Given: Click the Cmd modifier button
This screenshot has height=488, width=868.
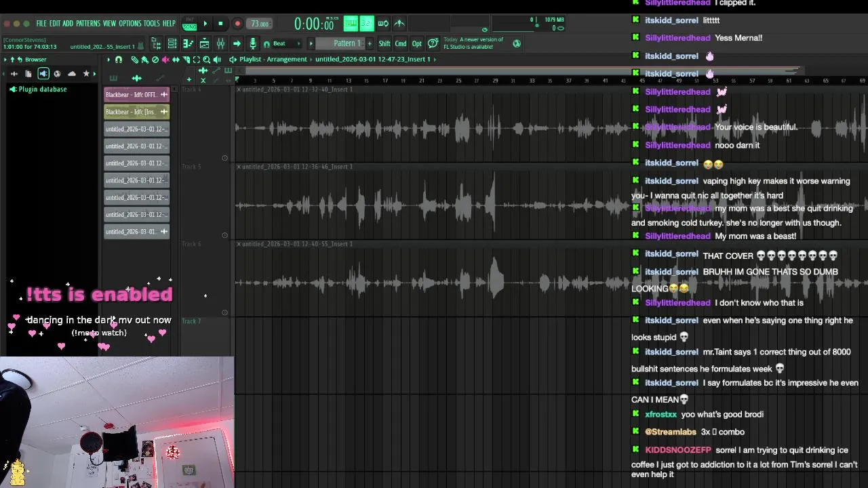Looking at the screenshot, I should pyautogui.click(x=401, y=43).
